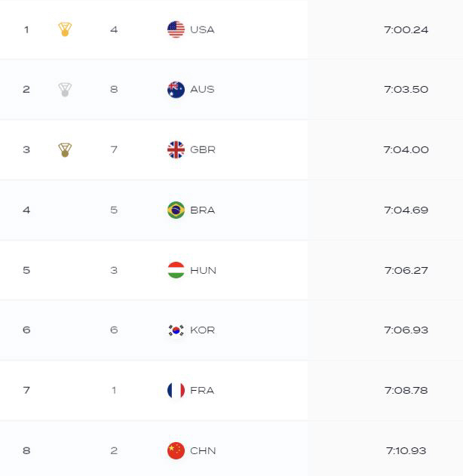Open the USA team link
The height and width of the screenshot is (476, 463).
tap(202, 29)
